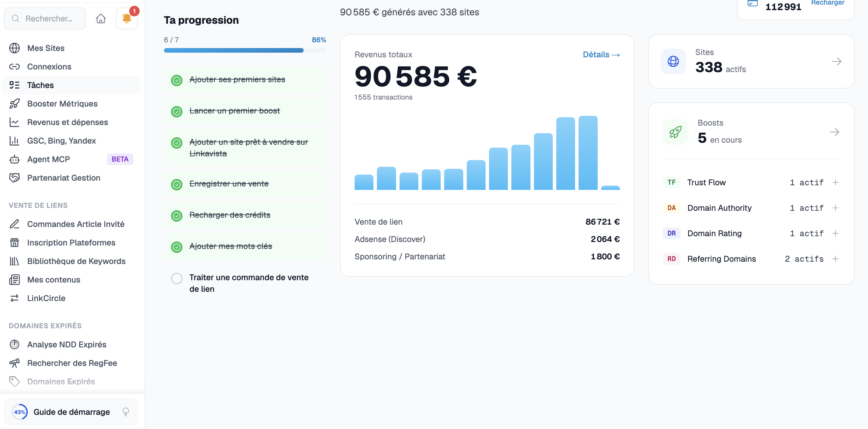868x429 pixels.
Task: Click the RD badge for Referring Domains
Action: (671, 259)
